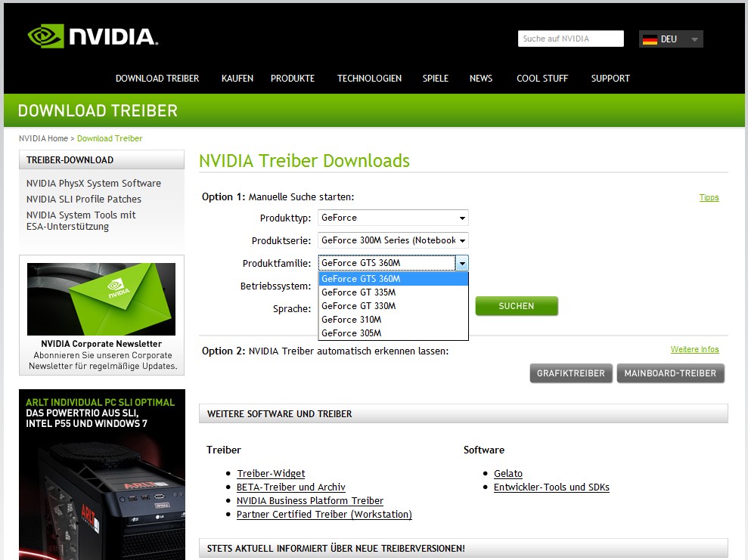
Task: Open the COOL STUFF navigation menu
Action: point(542,78)
